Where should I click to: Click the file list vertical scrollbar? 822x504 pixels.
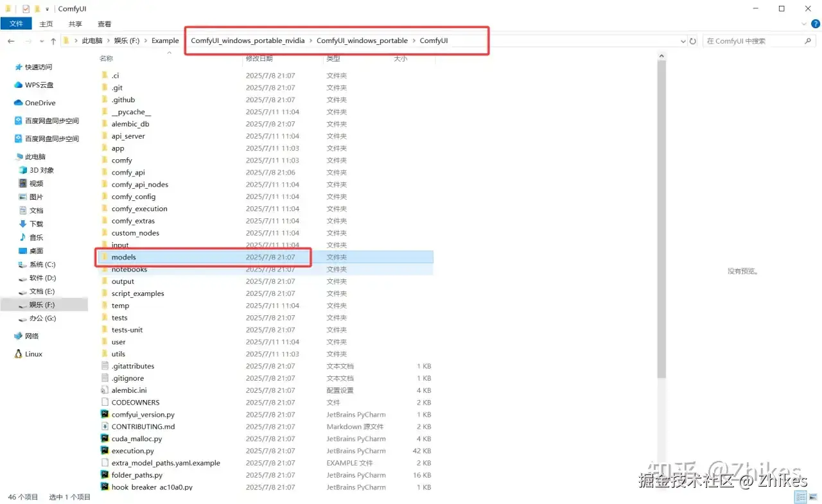pyautogui.click(x=661, y=218)
